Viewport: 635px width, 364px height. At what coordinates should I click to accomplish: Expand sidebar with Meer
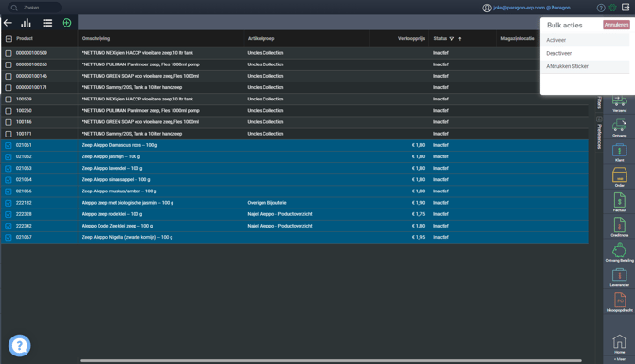pyautogui.click(x=619, y=359)
